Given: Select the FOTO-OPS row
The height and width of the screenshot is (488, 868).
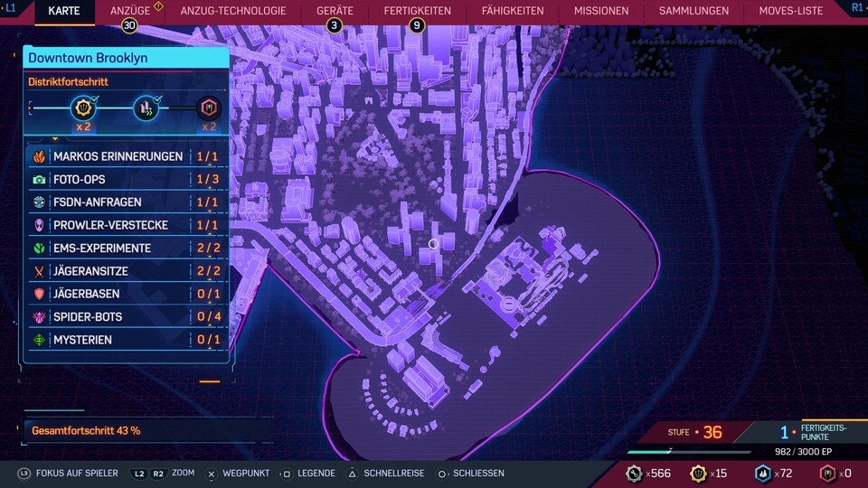Looking at the screenshot, I should [x=127, y=179].
